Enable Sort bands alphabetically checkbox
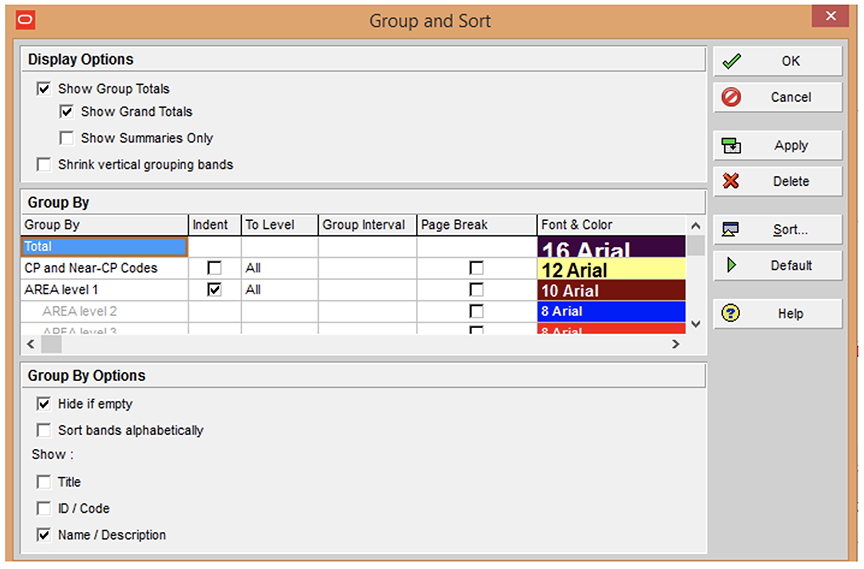This screenshot has height=569, width=864. [x=44, y=430]
